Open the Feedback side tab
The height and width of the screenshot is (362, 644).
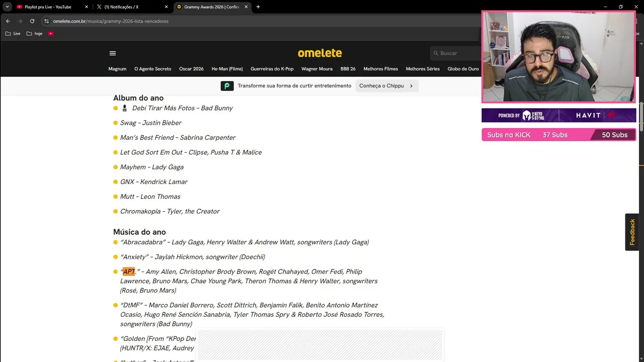(632, 232)
